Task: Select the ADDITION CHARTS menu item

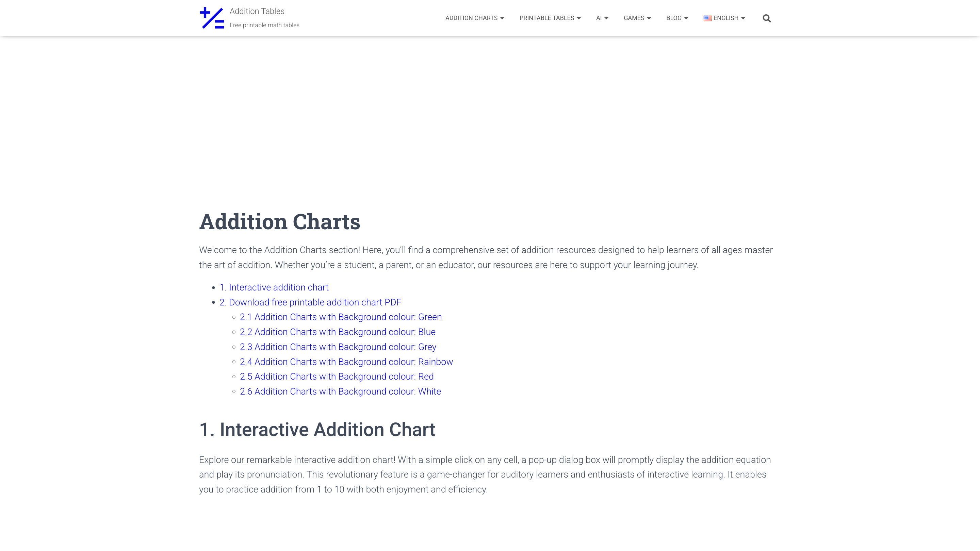Action: click(472, 18)
